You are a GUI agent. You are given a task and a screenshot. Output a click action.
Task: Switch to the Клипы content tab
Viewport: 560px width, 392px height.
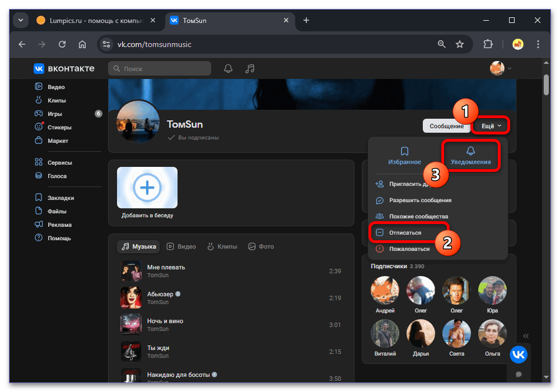(222, 246)
